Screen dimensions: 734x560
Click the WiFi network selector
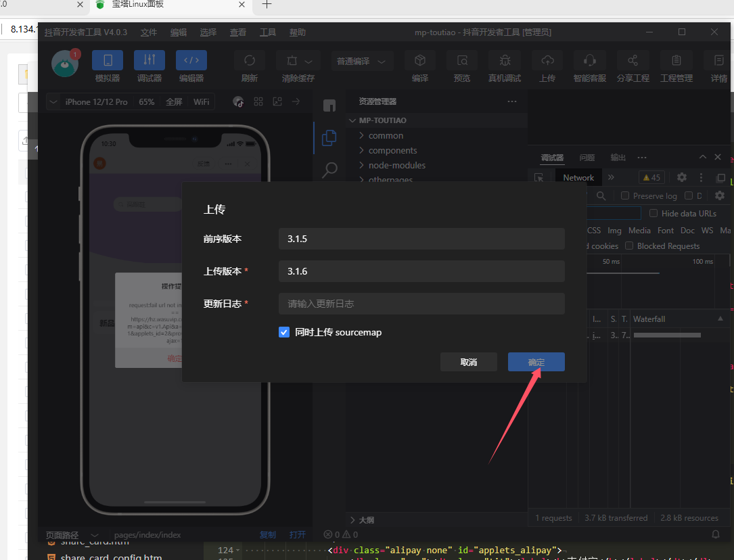[x=202, y=102]
